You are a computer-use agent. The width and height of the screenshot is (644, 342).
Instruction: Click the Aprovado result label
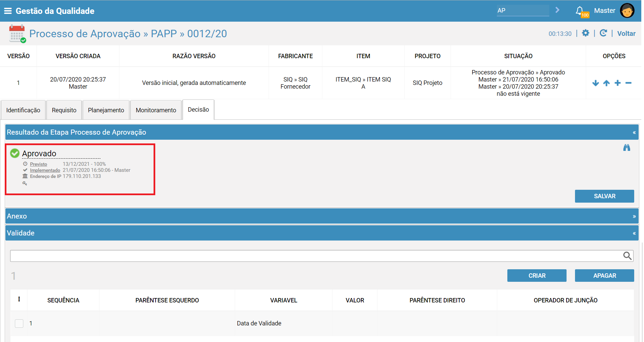39,153
